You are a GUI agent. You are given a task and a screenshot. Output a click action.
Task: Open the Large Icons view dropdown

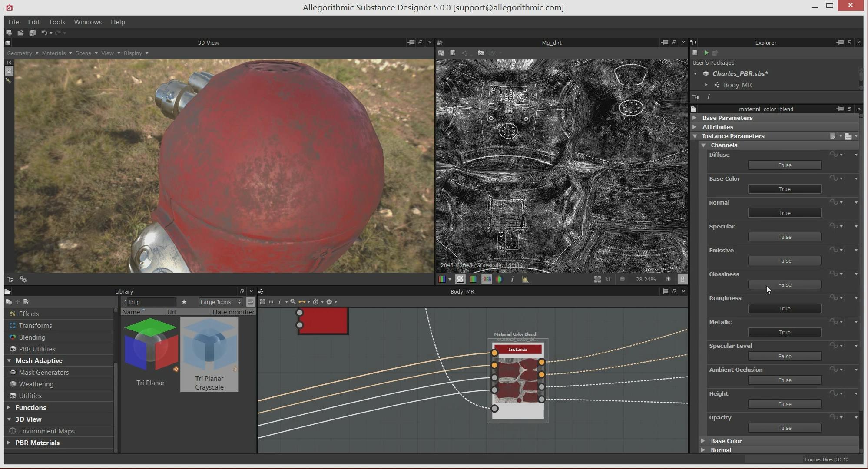(220, 302)
